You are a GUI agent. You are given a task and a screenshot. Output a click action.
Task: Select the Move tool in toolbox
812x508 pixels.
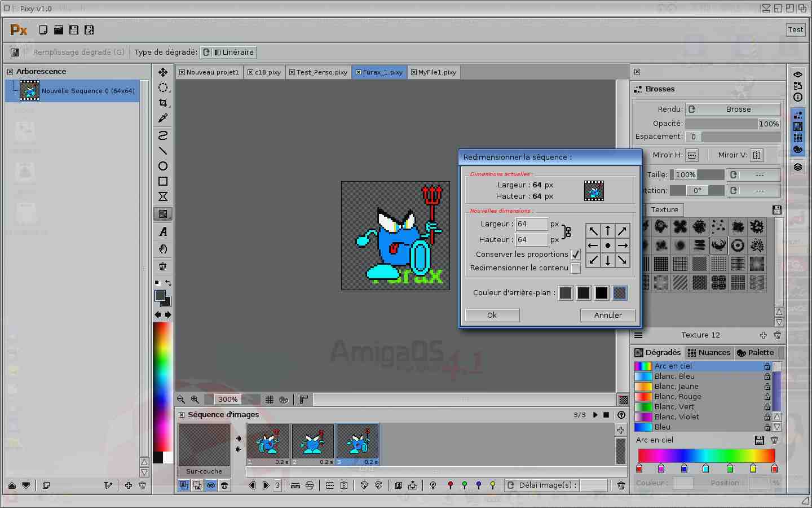163,72
